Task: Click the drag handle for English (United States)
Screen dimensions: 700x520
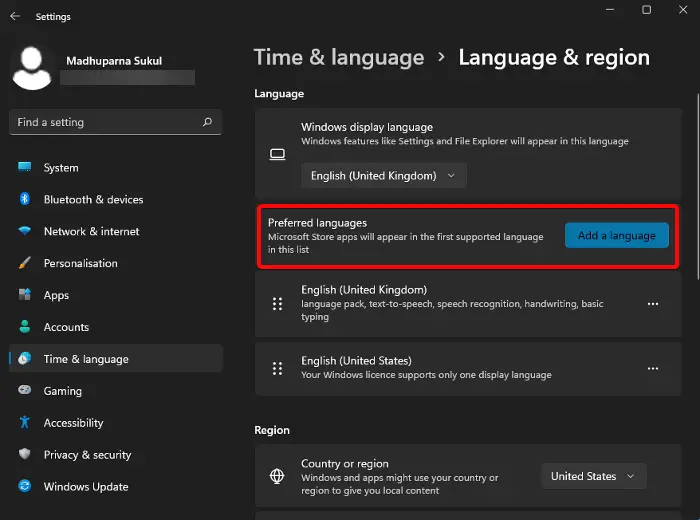Action: (277, 369)
